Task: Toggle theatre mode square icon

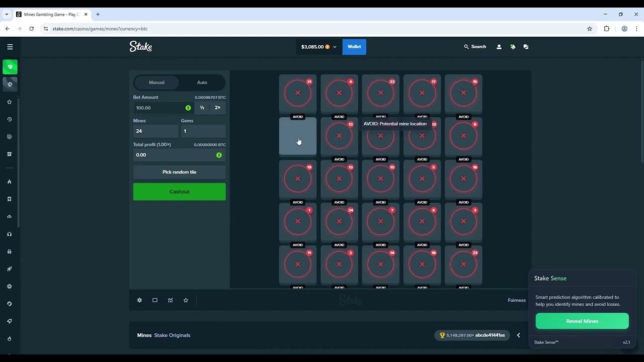Action: point(155,300)
